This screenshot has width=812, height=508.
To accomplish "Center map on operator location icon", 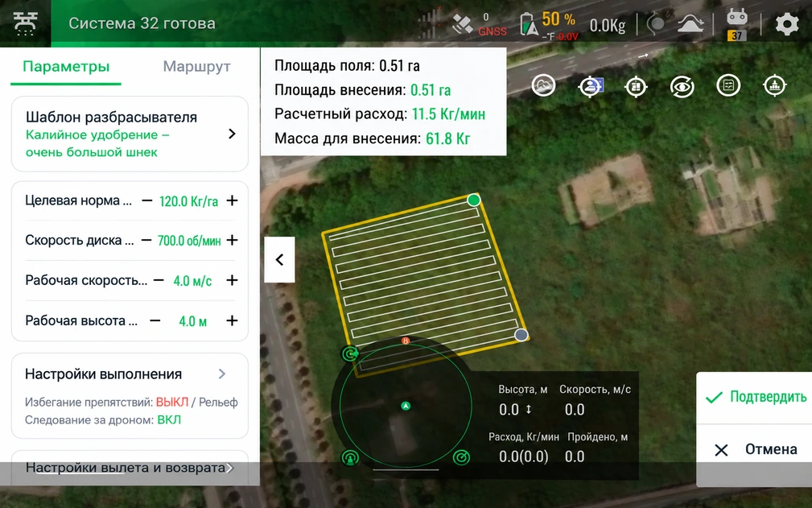I will click(x=591, y=86).
